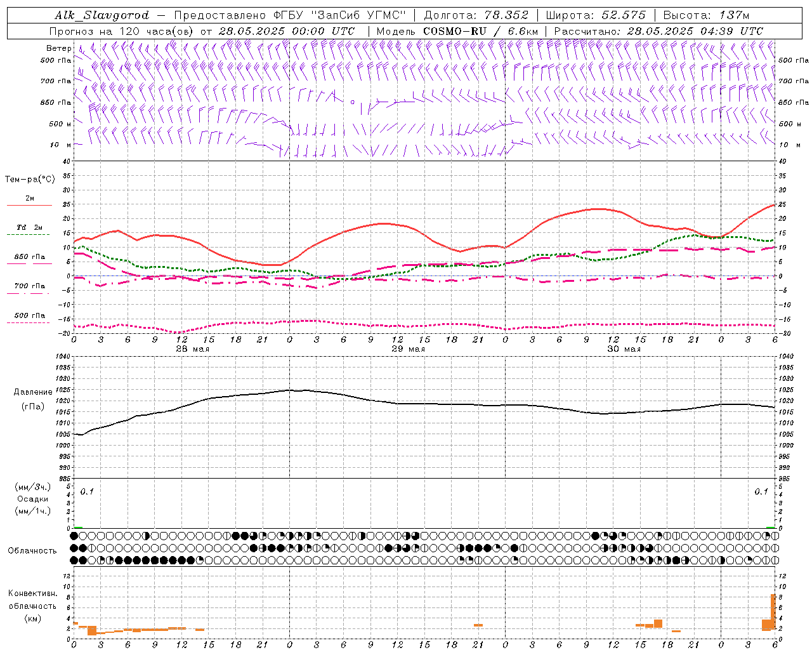Select 'Прогноз на 120 часа(ов)' forecast text
Viewport: 812px width, 650px height.
coord(122,31)
